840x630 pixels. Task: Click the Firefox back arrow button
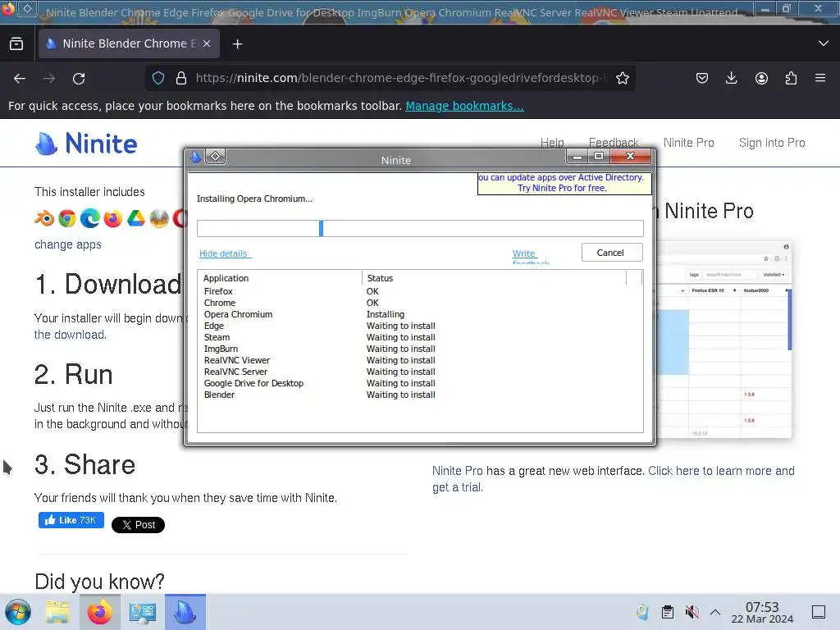(x=20, y=79)
